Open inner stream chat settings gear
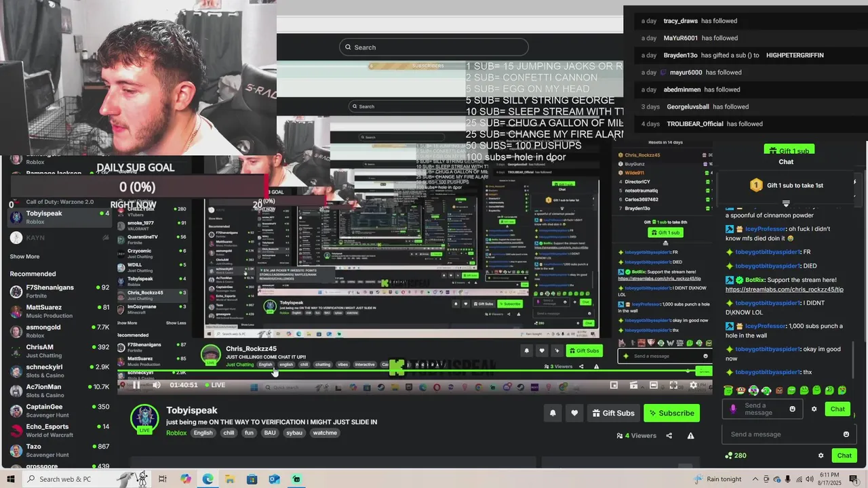Screen dimensions: 868x488 [814, 409]
